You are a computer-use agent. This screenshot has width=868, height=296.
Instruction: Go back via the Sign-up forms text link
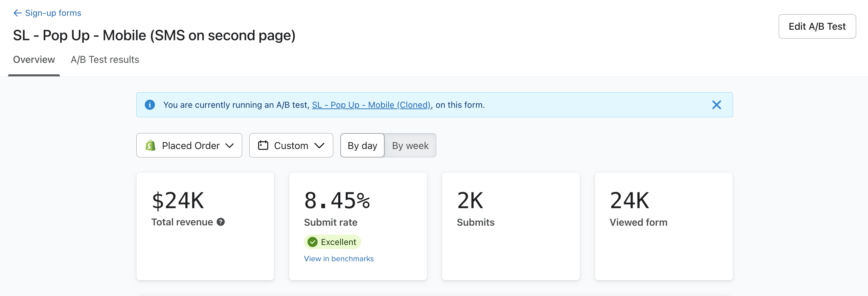coord(53,13)
